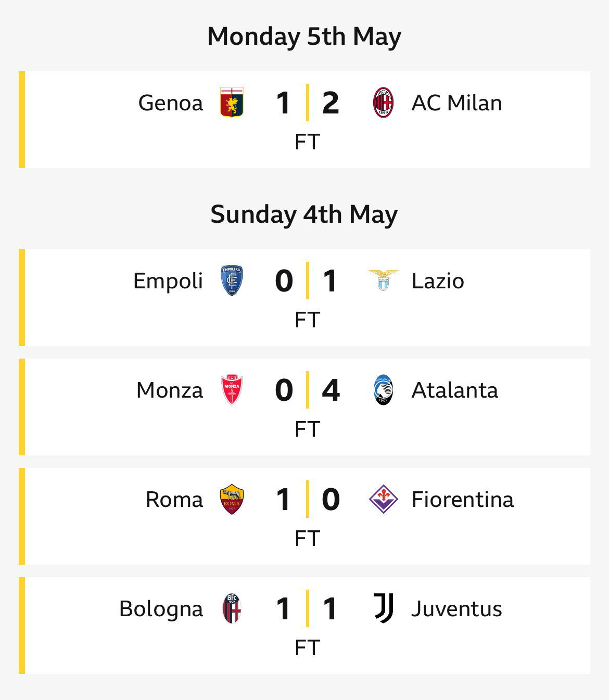Click the Genoa club crest

point(232,103)
